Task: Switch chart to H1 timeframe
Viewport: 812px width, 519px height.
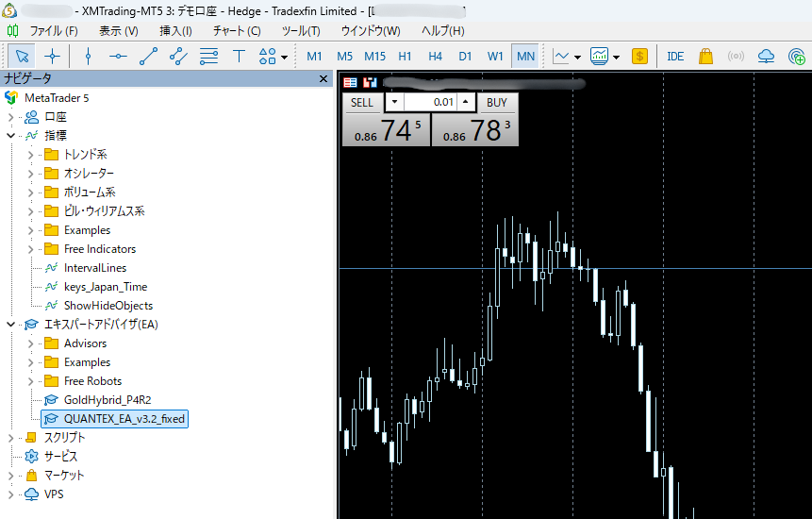Action: (405, 57)
